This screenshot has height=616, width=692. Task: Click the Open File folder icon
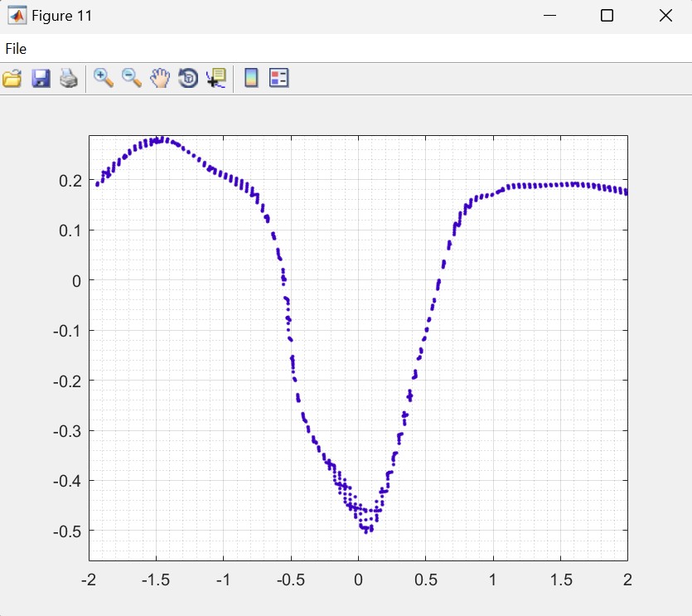pyautogui.click(x=12, y=79)
